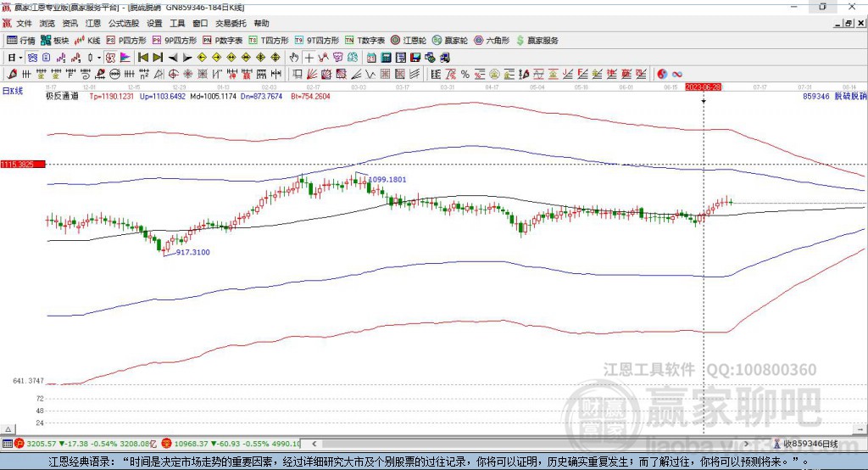The width and height of the screenshot is (868, 470).
Task: Open the candlestick type dropdown arrow
Action: pyautogui.click(x=99, y=58)
